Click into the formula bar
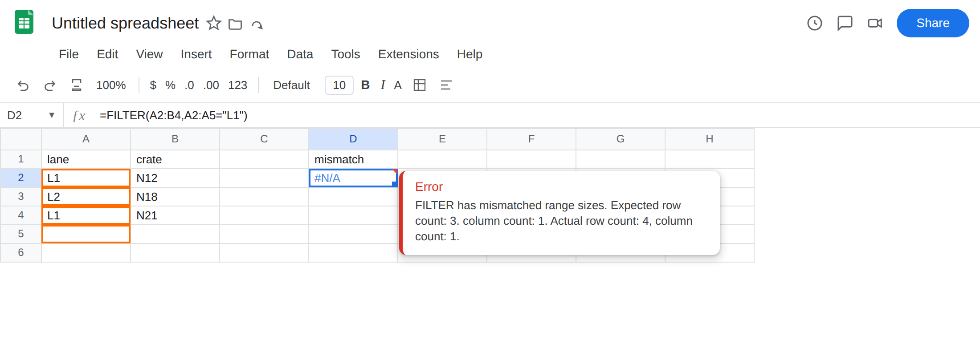The image size is (980, 356). 535,115
